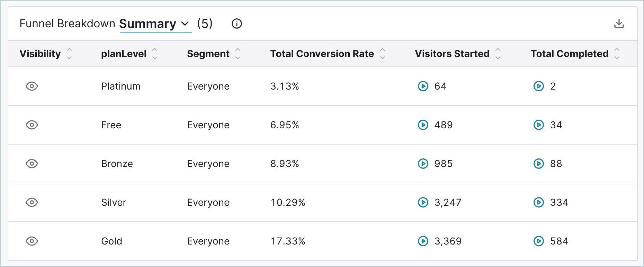This screenshot has height=267, width=644.
Task: Toggle visibility of the Platinum row
Action: click(32, 86)
